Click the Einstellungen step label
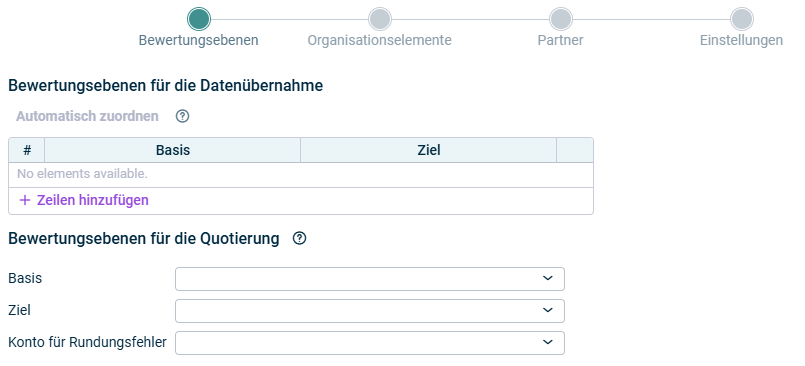This screenshot has height=366, width=805. click(741, 40)
